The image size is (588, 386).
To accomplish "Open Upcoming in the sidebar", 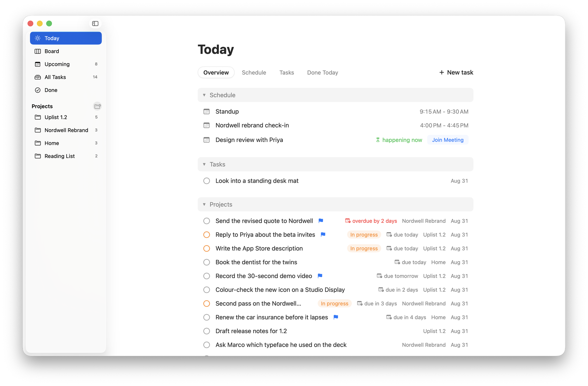I will pyautogui.click(x=66, y=64).
